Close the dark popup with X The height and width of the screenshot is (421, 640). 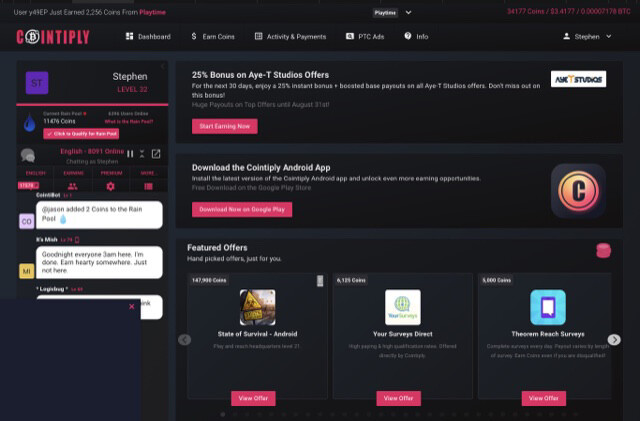pyautogui.click(x=131, y=306)
